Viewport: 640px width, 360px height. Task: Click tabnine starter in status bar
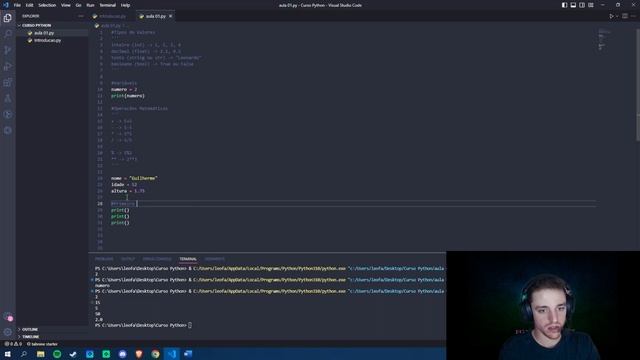point(42,344)
